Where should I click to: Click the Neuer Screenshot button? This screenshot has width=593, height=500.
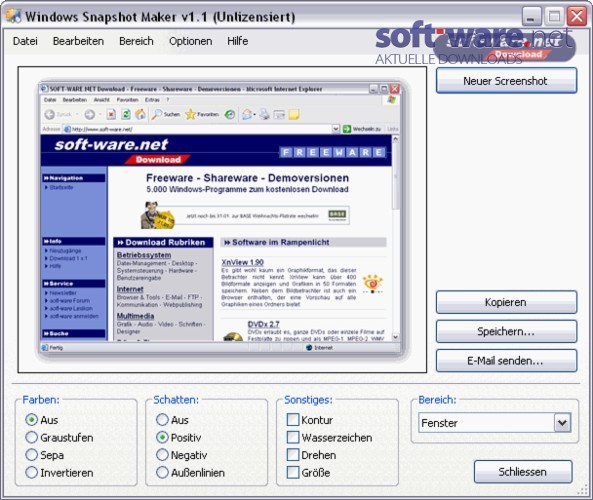(506, 81)
